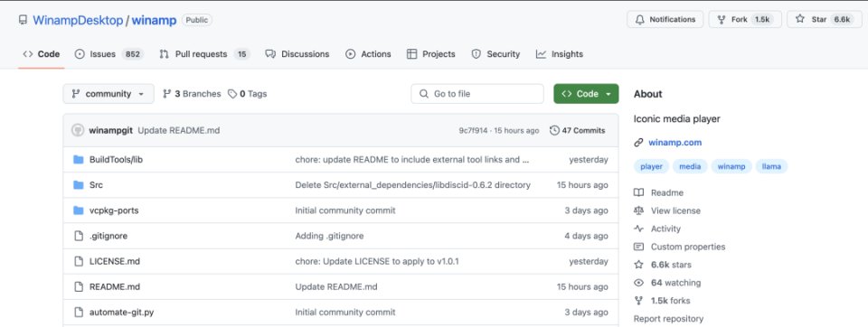The height and width of the screenshot is (327, 868).
Task: Click the file icon next to automate-git.py
Action: click(78, 312)
